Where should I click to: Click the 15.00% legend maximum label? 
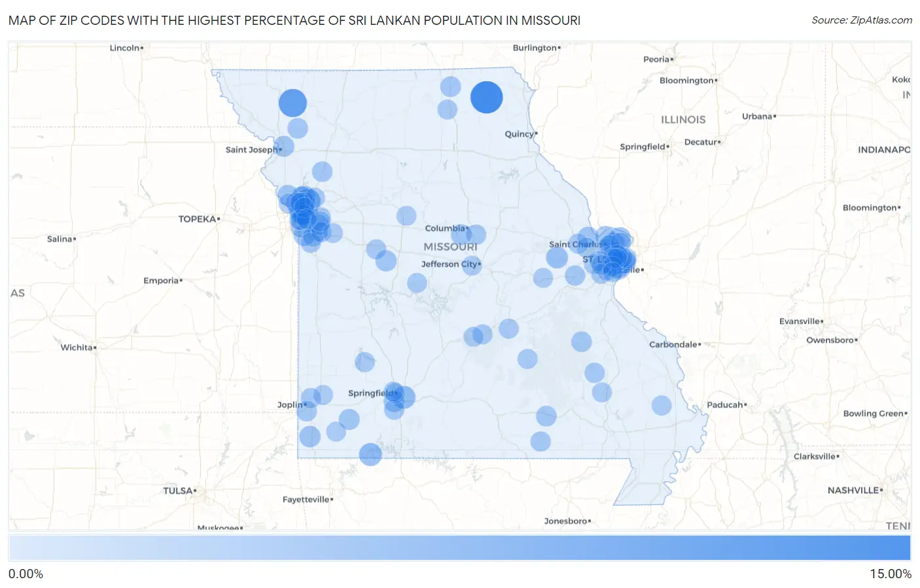click(891, 574)
